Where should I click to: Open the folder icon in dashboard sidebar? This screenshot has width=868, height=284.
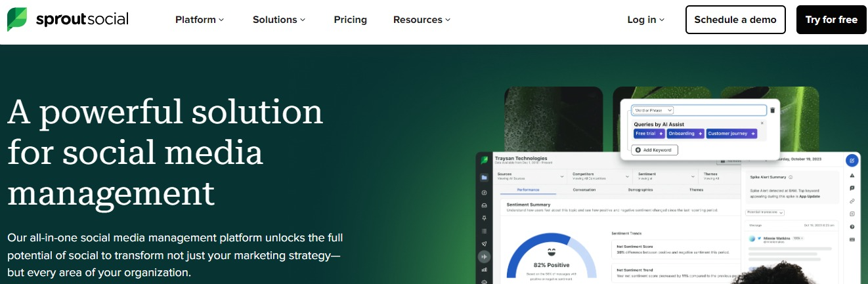[x=484, y=177]
